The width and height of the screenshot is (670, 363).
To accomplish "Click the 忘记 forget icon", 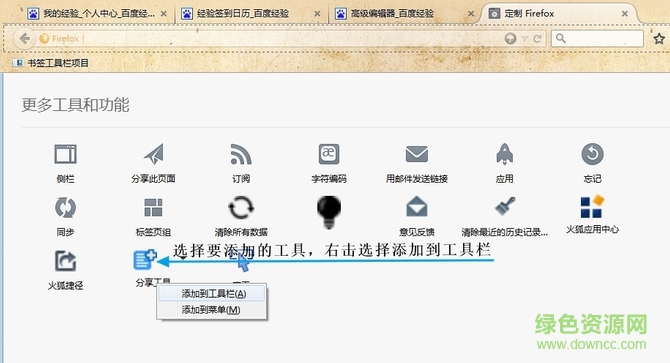I will (592, 154).
